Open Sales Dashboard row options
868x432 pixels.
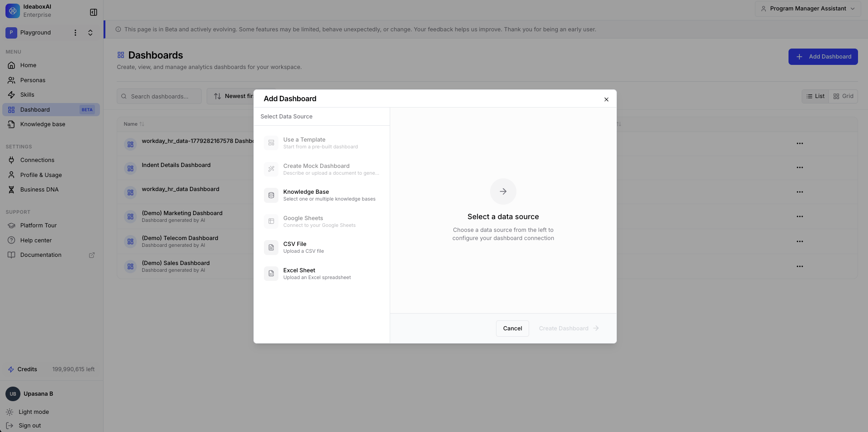800,266
